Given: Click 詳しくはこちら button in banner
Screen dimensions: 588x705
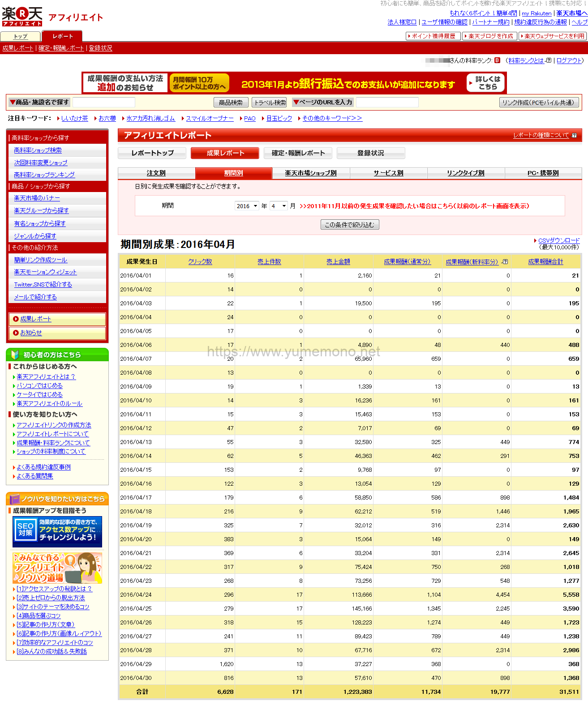Looking at the screenshot, I should [485, 83].
